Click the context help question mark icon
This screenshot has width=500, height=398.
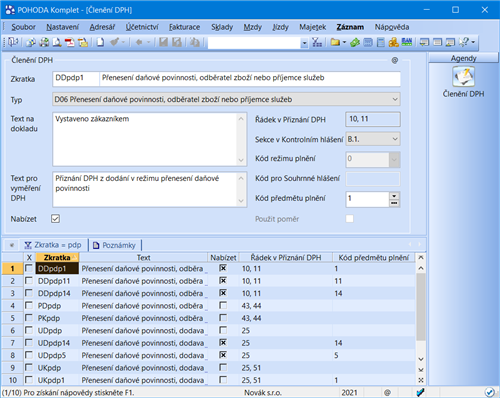pyautogui.click(x=464, y=42)
